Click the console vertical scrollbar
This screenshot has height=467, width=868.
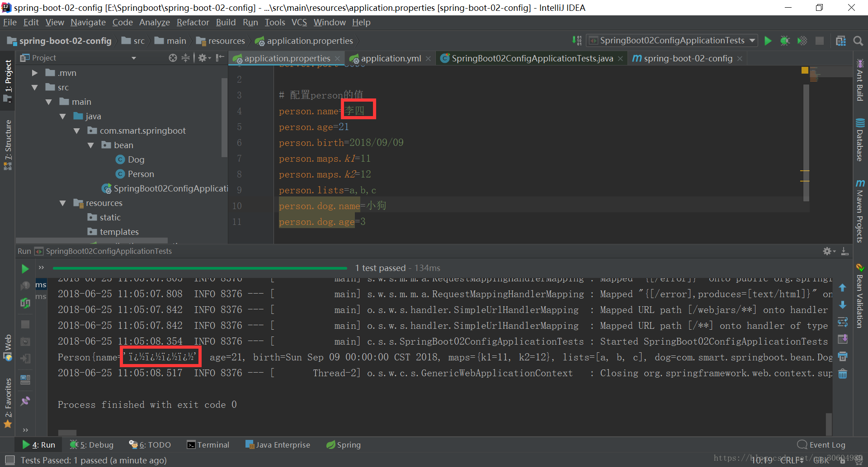[x=829, y=424]
